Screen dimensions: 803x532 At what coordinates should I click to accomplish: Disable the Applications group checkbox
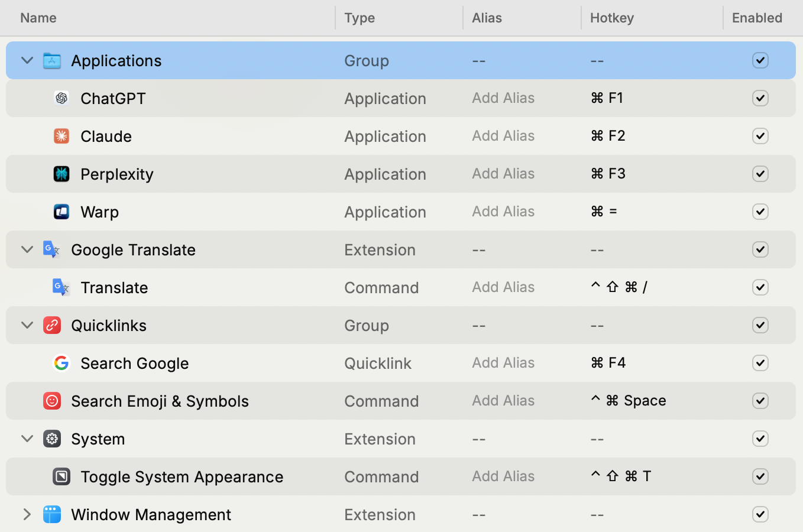760,60
